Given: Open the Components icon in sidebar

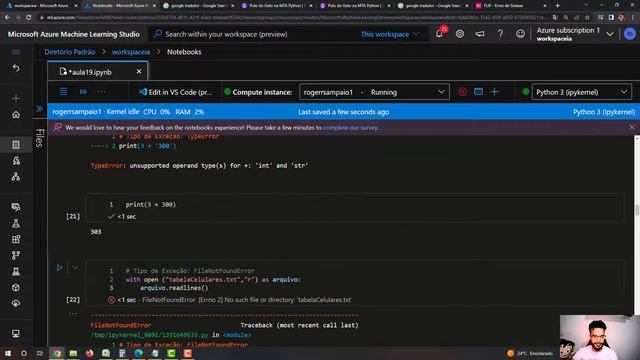Looking at the screenshot, I should pyautogui.click(x=16, y=239).
